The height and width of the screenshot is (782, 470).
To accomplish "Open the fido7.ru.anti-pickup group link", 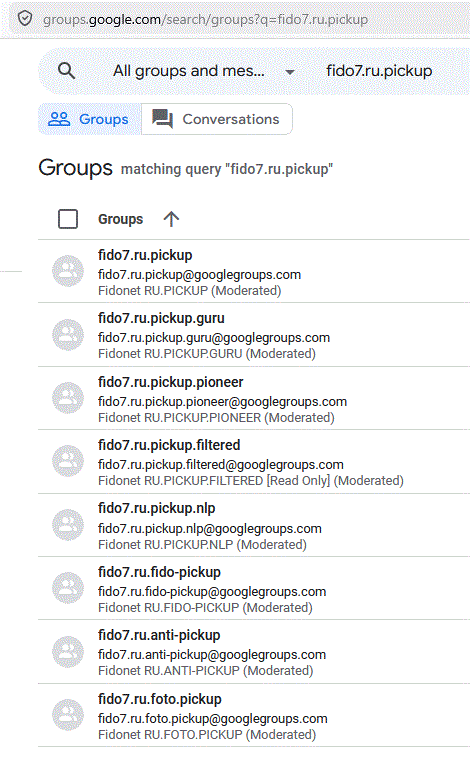I will 159,635.
